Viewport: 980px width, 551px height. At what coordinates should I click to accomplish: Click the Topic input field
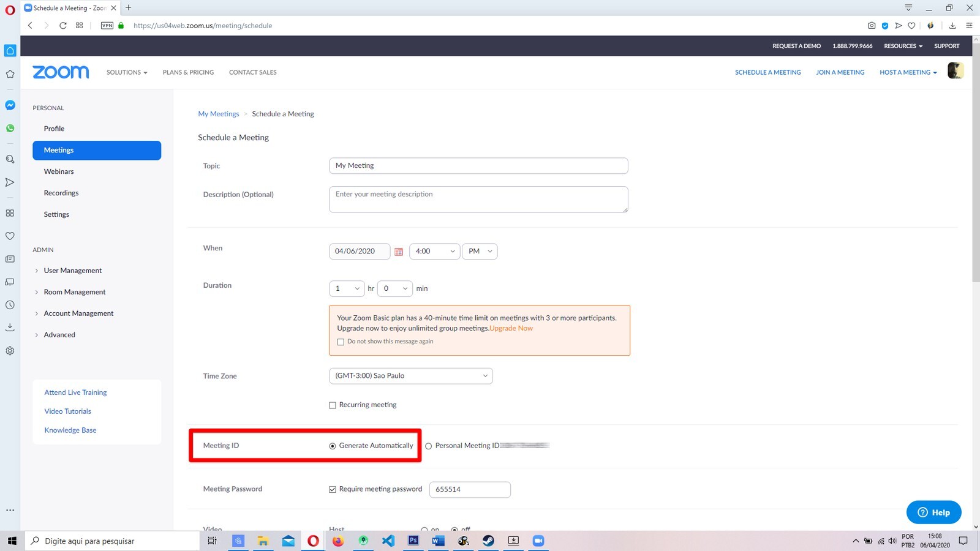pos(478,166)
